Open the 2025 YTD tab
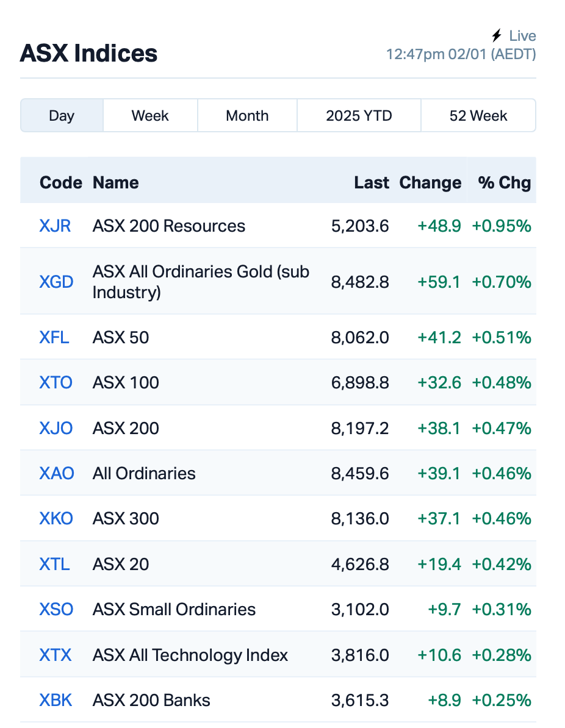This screenshot has height=728, width=565. (359, 115)
